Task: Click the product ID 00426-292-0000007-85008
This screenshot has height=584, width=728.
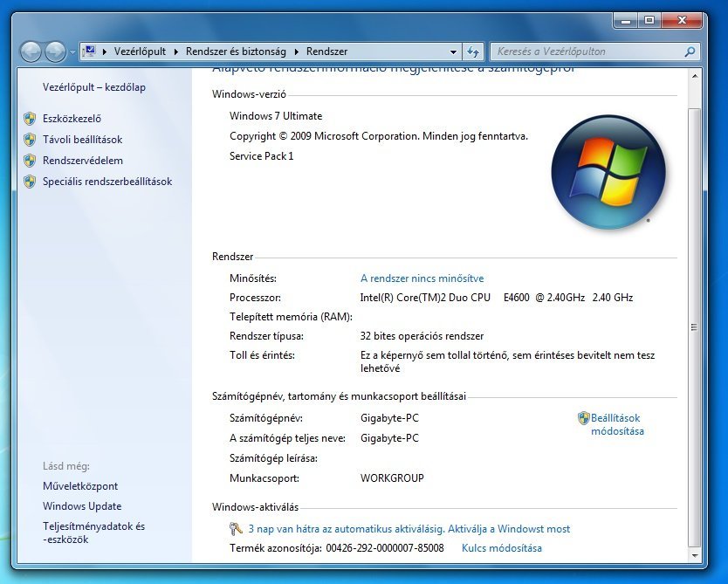Action: [x=385, y=548]
